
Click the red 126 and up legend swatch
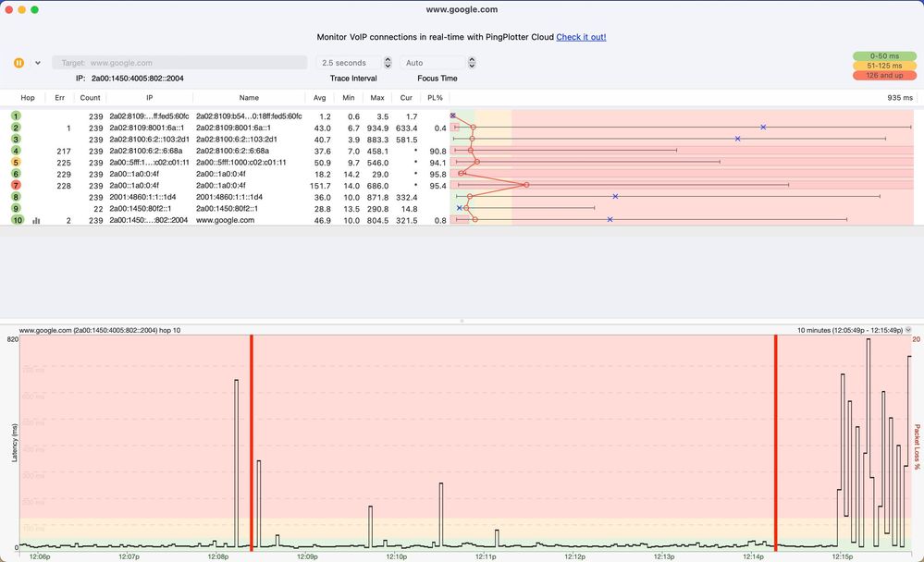(x=884, y=76)
